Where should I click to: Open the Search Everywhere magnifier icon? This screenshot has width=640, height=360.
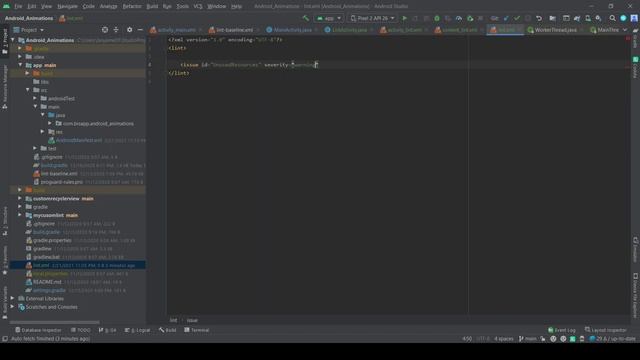click(x=612, y=18)
